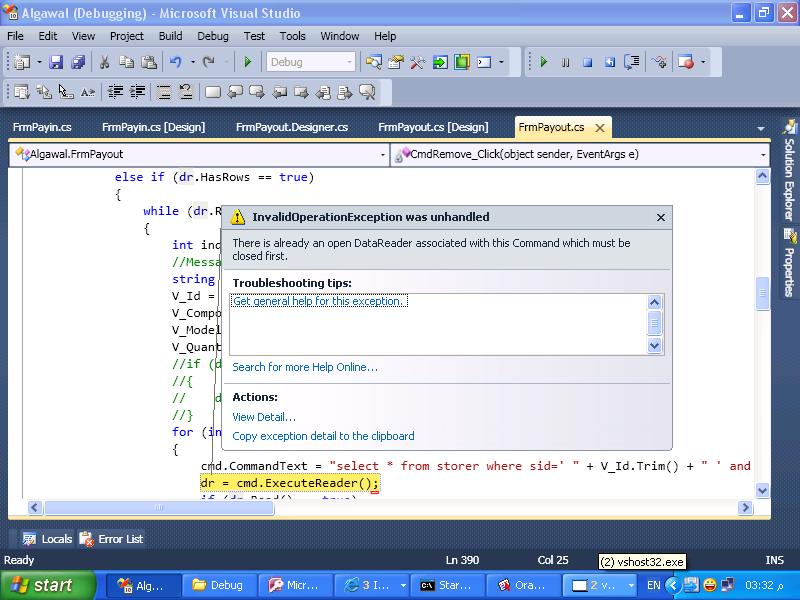Expand the CmdRemove_Click members dropdown

580,154
